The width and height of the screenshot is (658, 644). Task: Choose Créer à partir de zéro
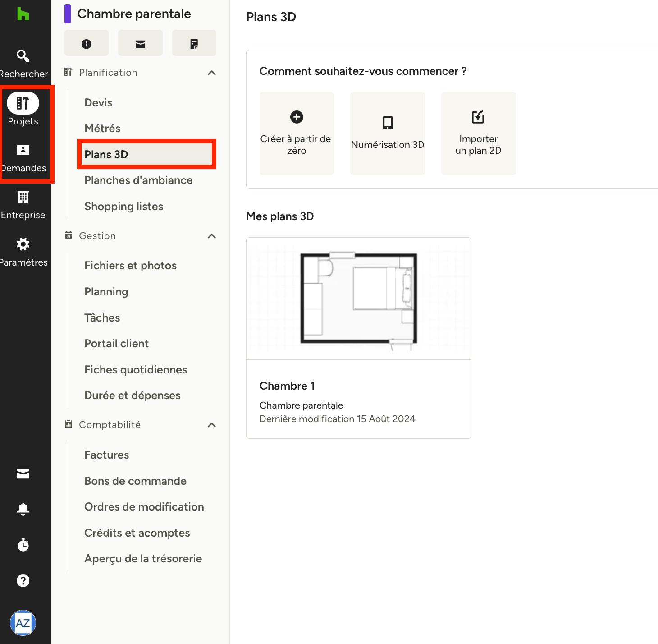pos(297,133)
